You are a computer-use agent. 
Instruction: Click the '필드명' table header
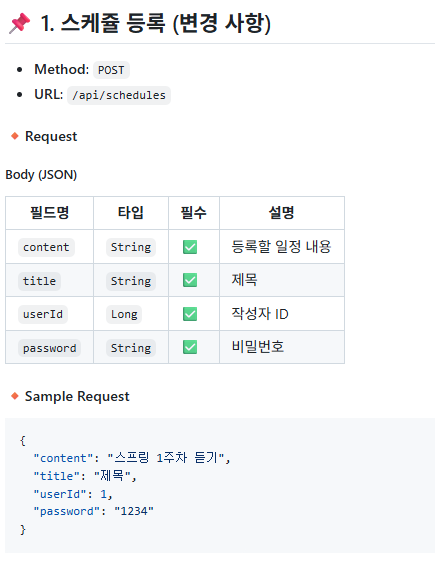(x=49, y=213)
